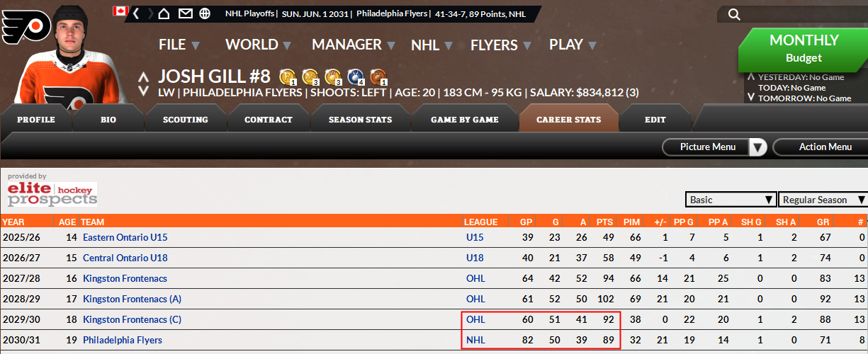This screenshot has height=354, width=868.
Task: Sort by the LEAGUE column header
Action: point(480,222)
